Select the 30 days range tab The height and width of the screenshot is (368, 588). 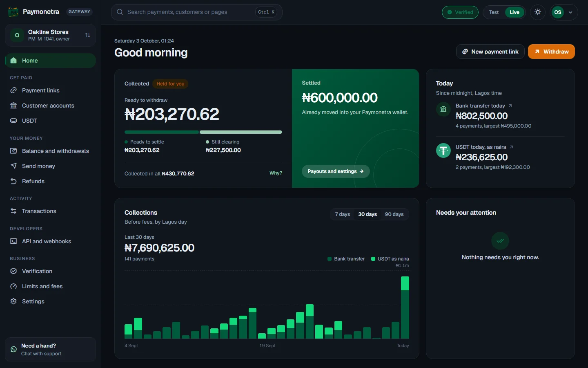coord(367,214)
